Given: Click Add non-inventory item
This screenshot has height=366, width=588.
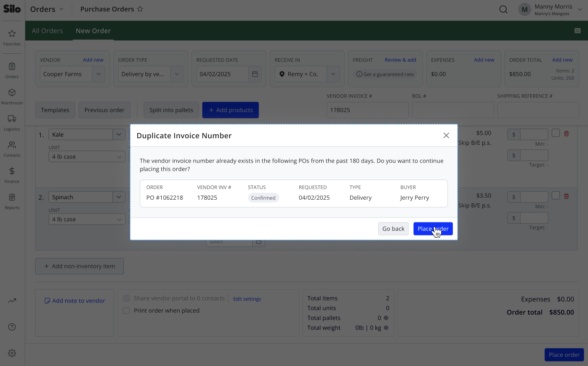Looking at the screenshot, I should pos(79,266).
